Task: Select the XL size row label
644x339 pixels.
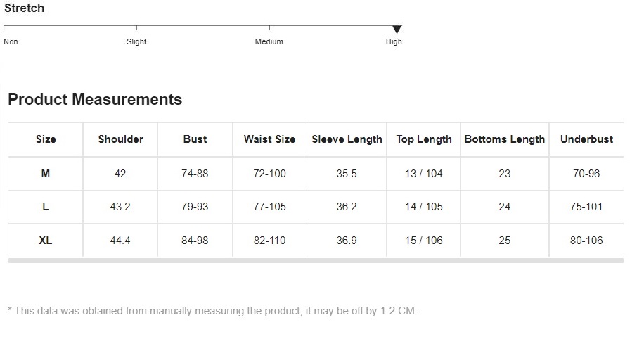Action: click(x=46, y=241)
